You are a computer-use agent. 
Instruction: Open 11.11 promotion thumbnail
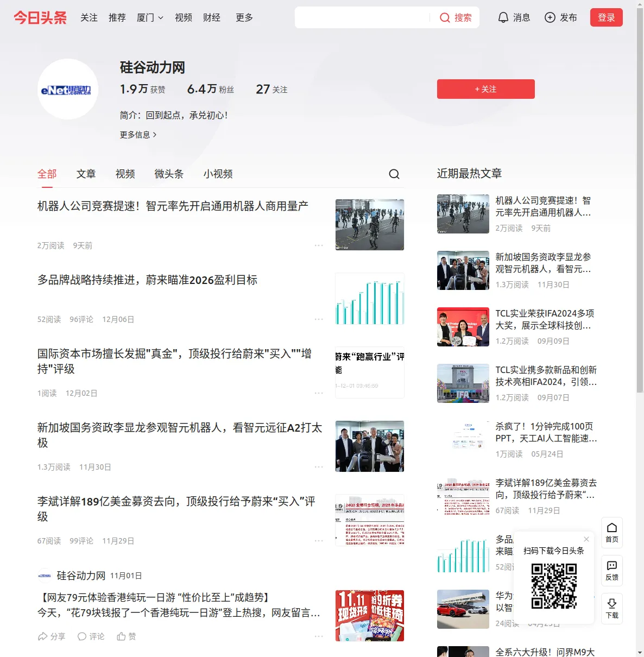point(370,616)
